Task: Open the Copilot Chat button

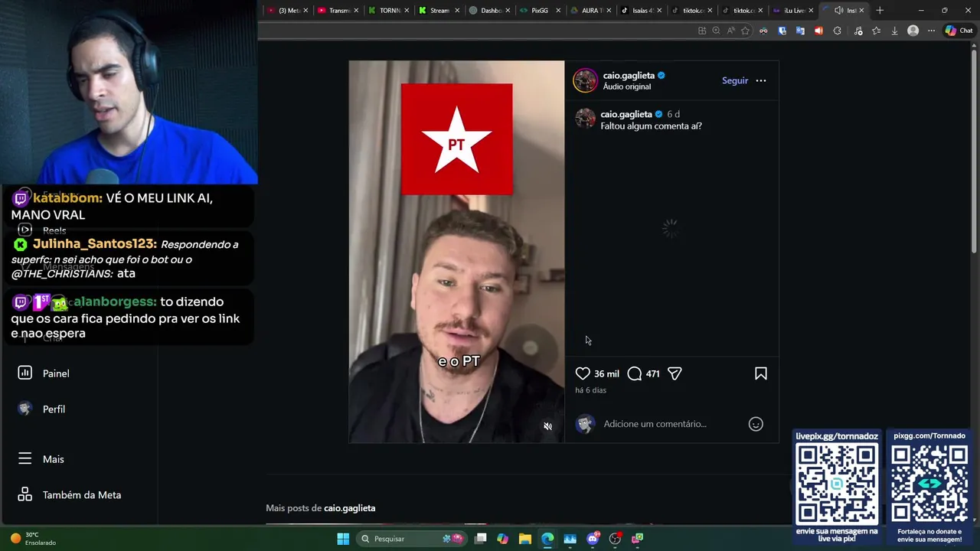Action: pos(959,31)
